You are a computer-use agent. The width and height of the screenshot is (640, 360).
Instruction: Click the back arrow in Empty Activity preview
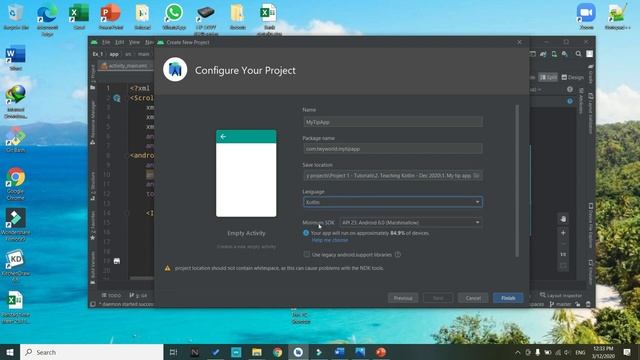(x=223, y=136)
